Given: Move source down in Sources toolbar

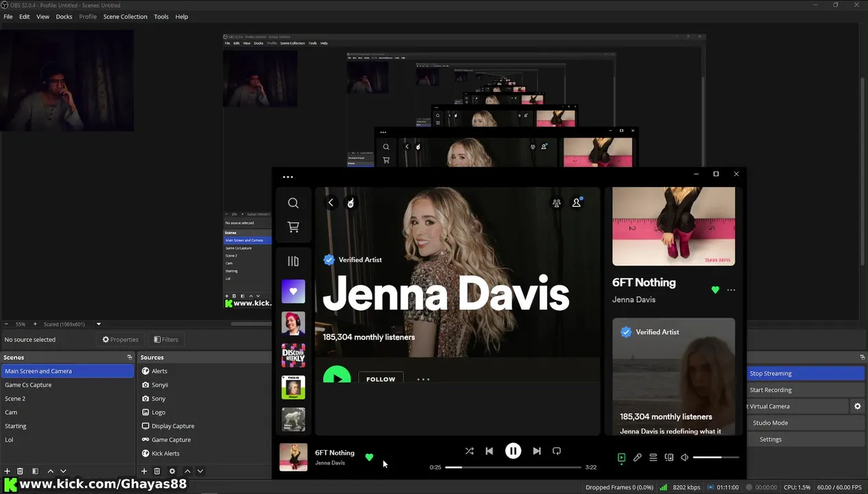Looking at the screenshot, I should (200, 471).
